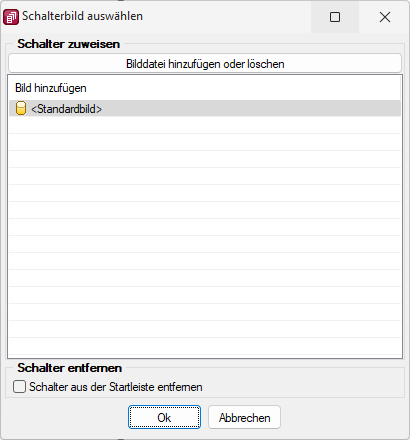Click the red app icon in title bar
Image resolution: width=410 pixels, height=440 pixels.
coord(11,17)
